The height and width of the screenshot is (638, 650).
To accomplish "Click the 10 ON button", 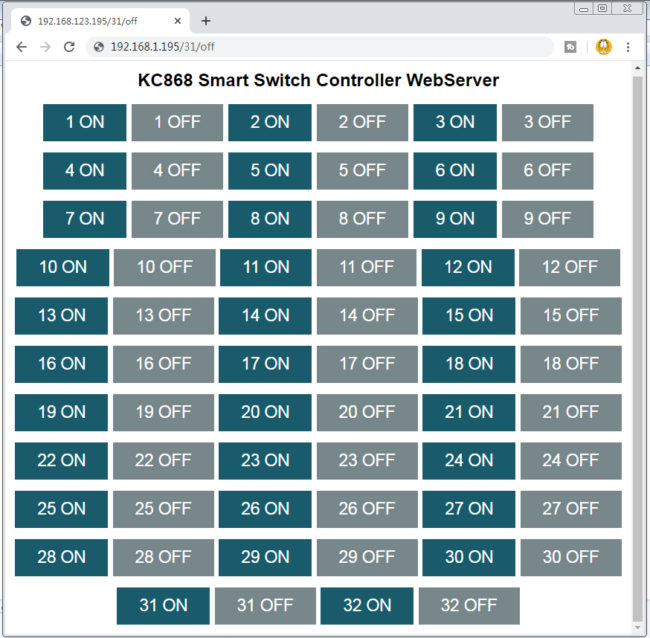I will [63, 267].
